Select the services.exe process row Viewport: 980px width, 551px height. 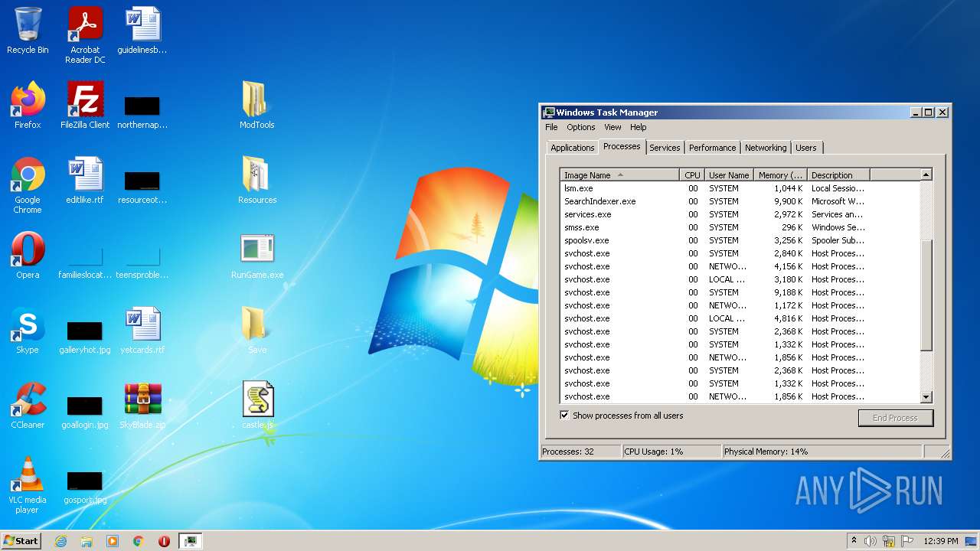[740, 214]
